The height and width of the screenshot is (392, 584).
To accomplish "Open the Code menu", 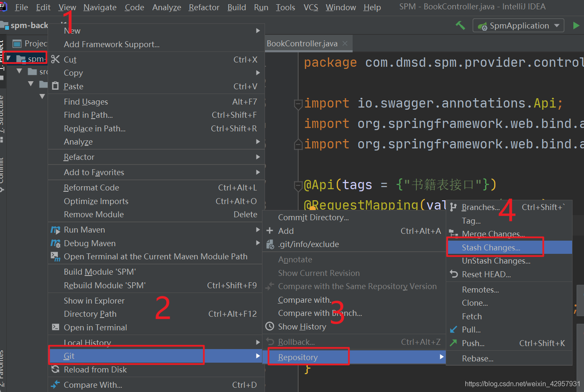I will point(134,7).
